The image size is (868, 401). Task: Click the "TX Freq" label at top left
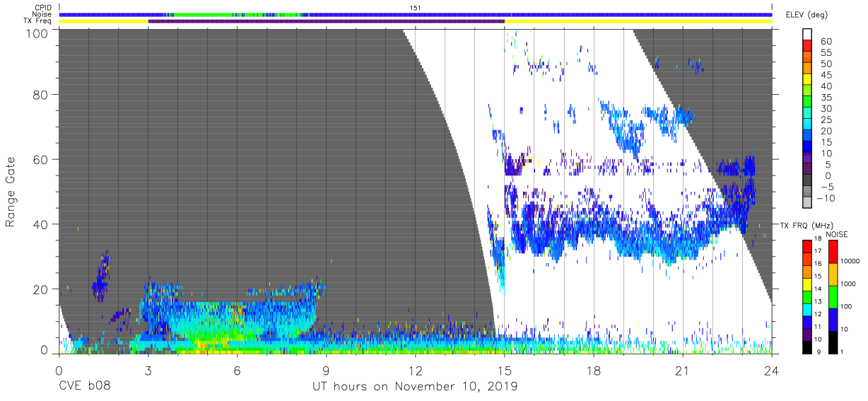point(38,21)
